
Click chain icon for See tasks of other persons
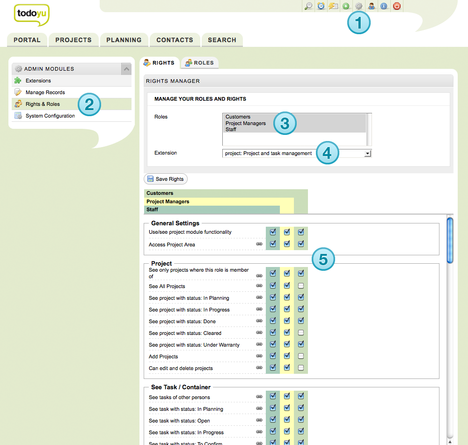point(259,396)
